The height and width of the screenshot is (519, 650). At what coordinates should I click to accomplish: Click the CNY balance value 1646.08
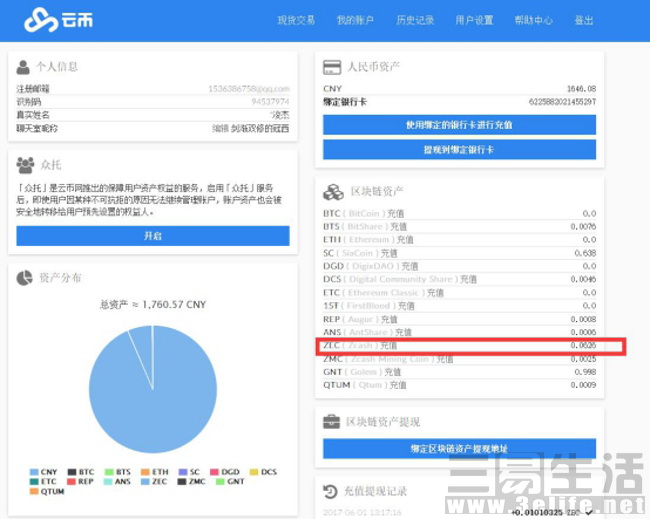click(582, 89)
